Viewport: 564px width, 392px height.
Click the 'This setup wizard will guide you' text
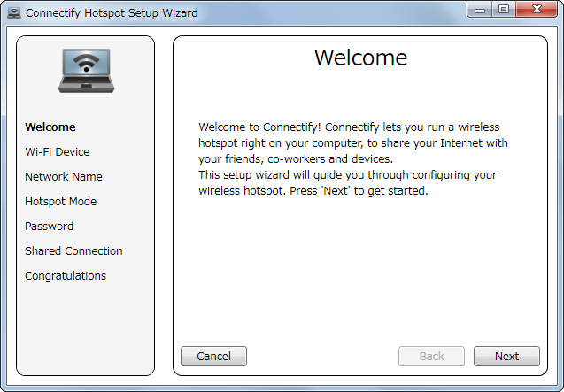(347, 182)
